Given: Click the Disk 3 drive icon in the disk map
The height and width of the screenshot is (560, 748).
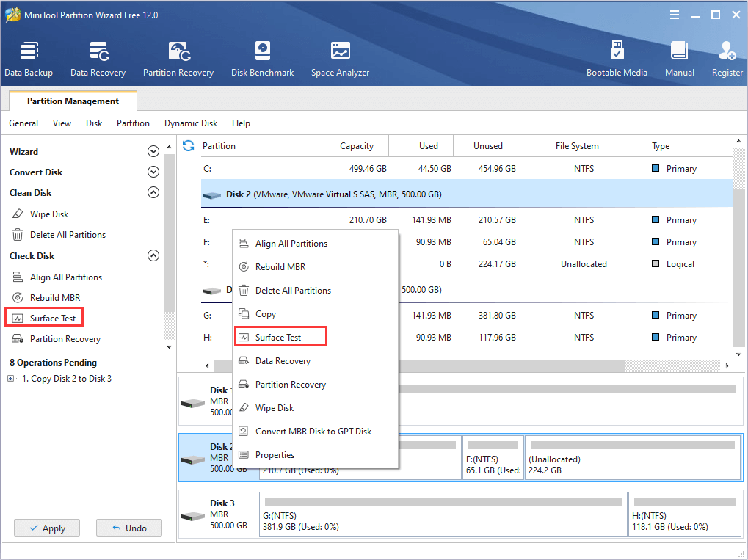Looking at the screenshot, I should (193, 517).
